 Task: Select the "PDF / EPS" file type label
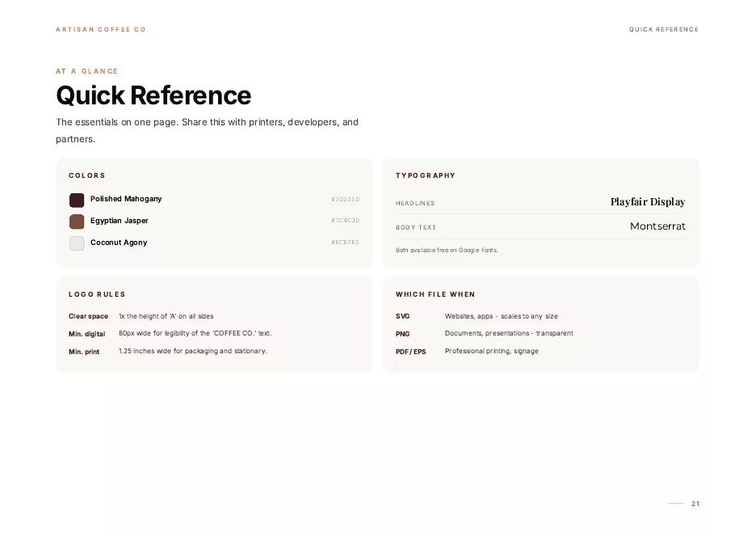pyautogui.click(x=411, y=352)
